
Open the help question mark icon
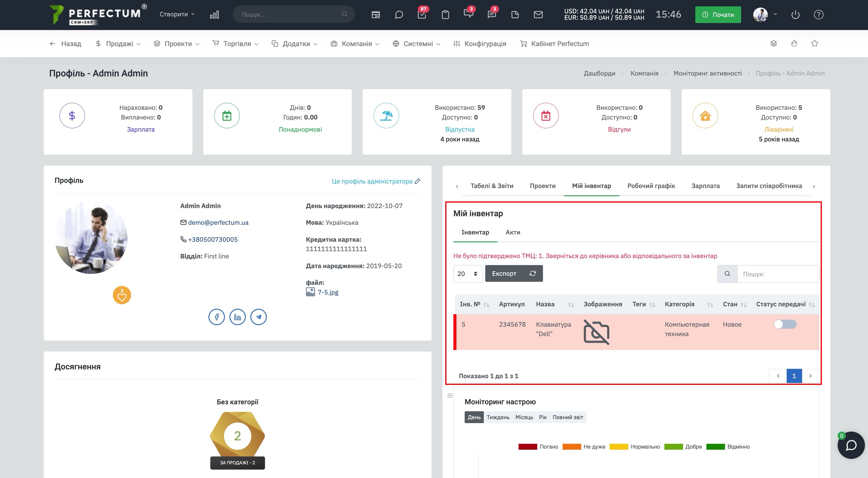[819, 15]
